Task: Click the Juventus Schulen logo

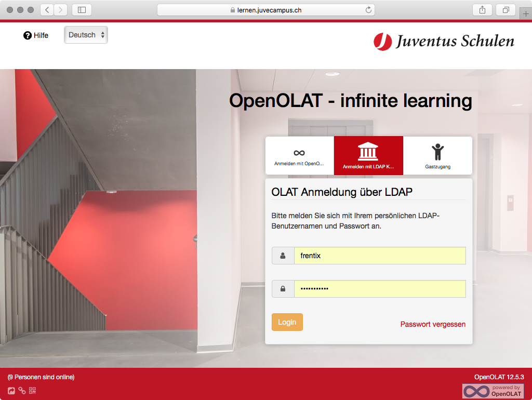Action: click(444, 42)
